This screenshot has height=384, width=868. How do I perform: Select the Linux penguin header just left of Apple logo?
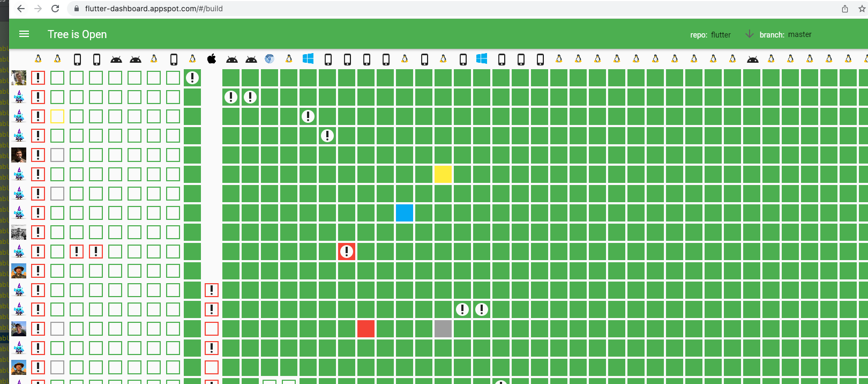[192, 59]
